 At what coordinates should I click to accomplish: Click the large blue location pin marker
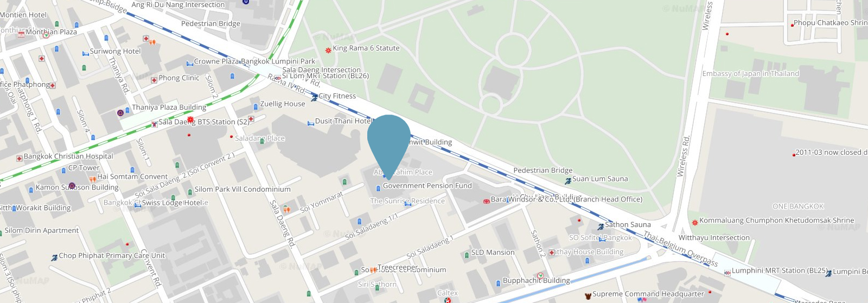[388, 143]
